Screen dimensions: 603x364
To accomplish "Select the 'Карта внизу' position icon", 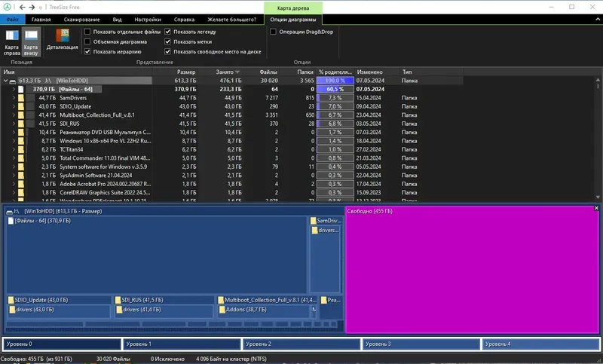I will click(x=31, y=35).
